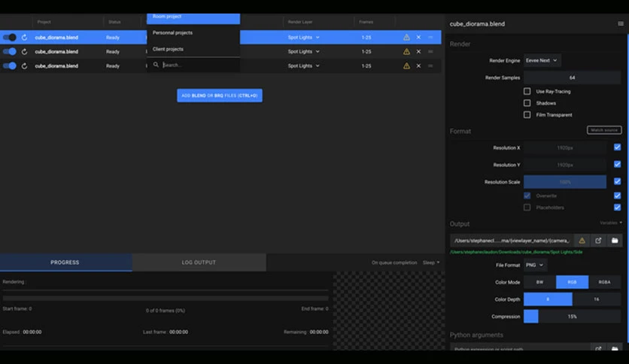Click the output path warning icon
The image size is (629, 364).
click(x=582, y=241)
